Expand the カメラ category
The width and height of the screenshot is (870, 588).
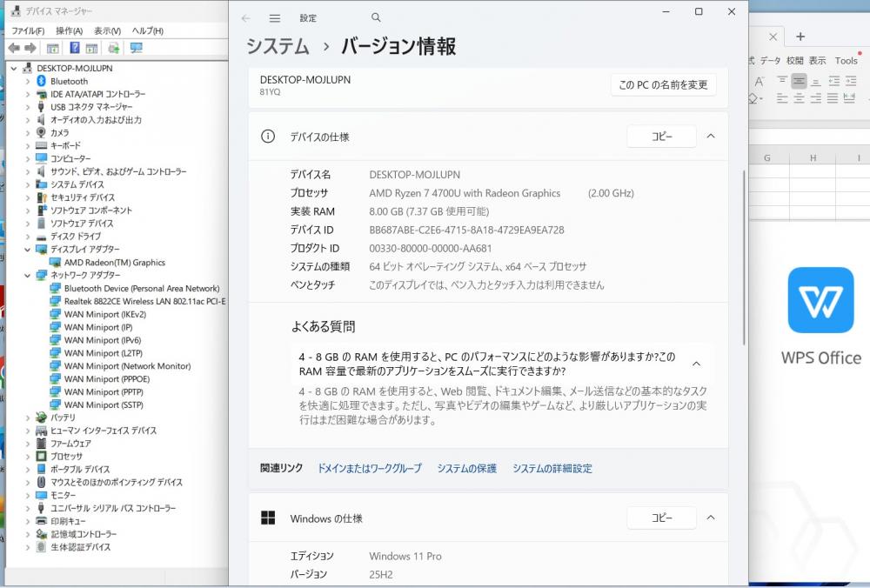[x=27, y=132]
